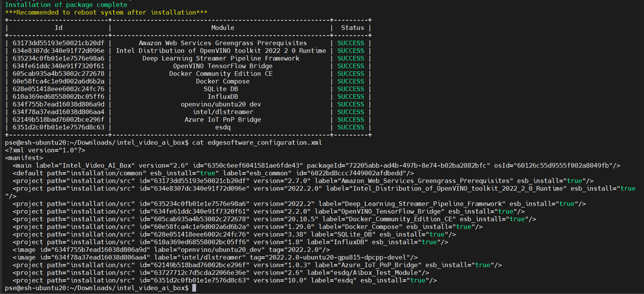
Task: Click the "Module" table column header
Action: pos(223,28)
